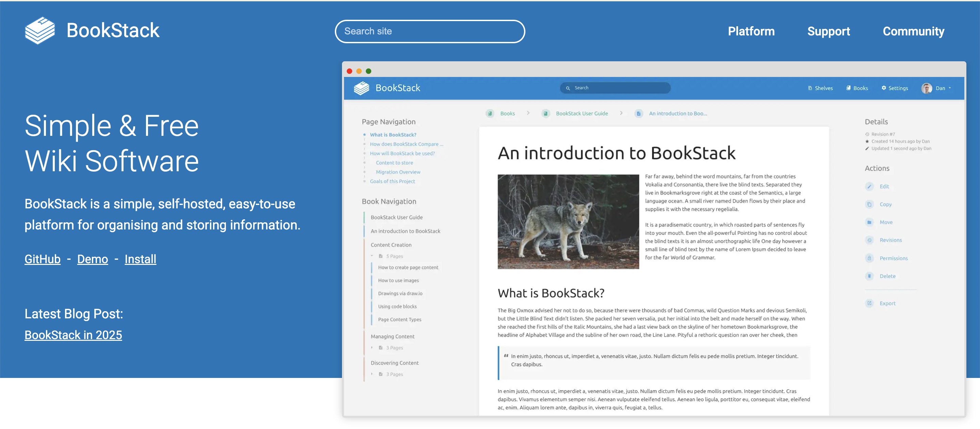Image resolution: width=980 pixels, height=429 pixels.
Task: Click the Edit pencil icon under Actions
Action: (869, 187)
